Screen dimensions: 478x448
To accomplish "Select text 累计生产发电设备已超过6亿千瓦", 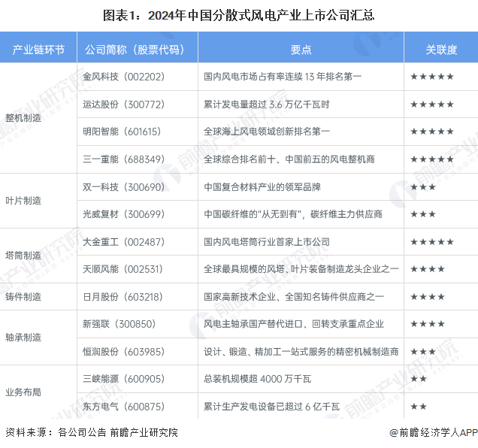I will point(271,407).
